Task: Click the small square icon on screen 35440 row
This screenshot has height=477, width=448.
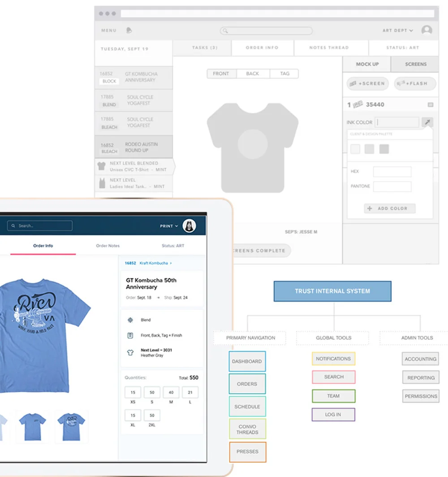Action: 431,104
